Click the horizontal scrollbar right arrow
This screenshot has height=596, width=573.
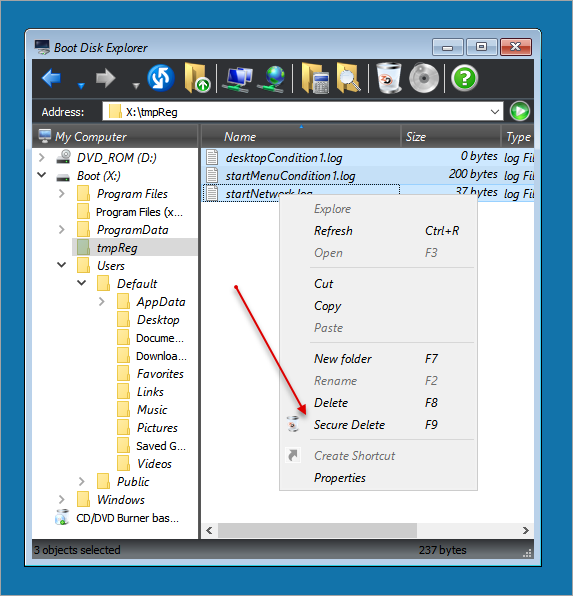click(525, 530)
